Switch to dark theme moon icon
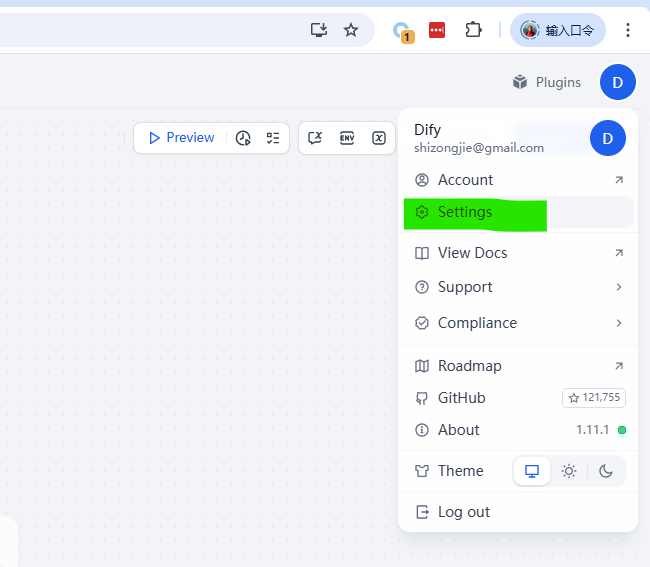This screenshot has width=650, height=567. 606,471
